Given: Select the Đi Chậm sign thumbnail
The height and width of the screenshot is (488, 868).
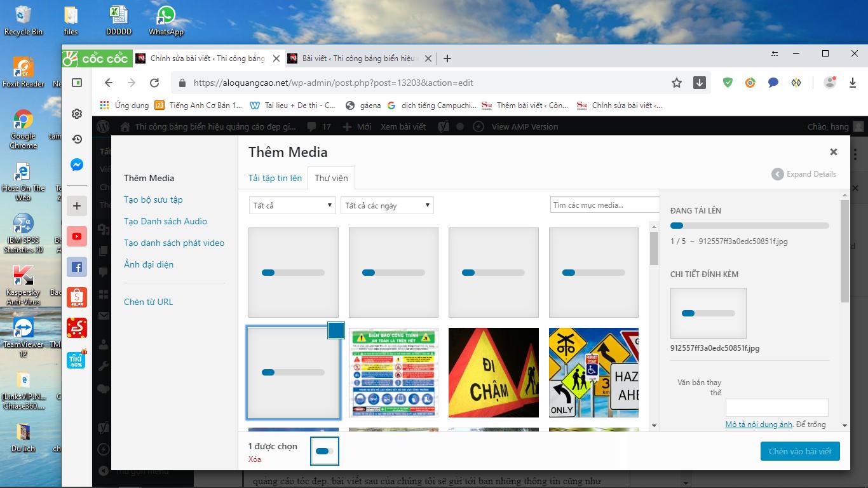Looking at the screenshot, I should (x=493, y=372).
